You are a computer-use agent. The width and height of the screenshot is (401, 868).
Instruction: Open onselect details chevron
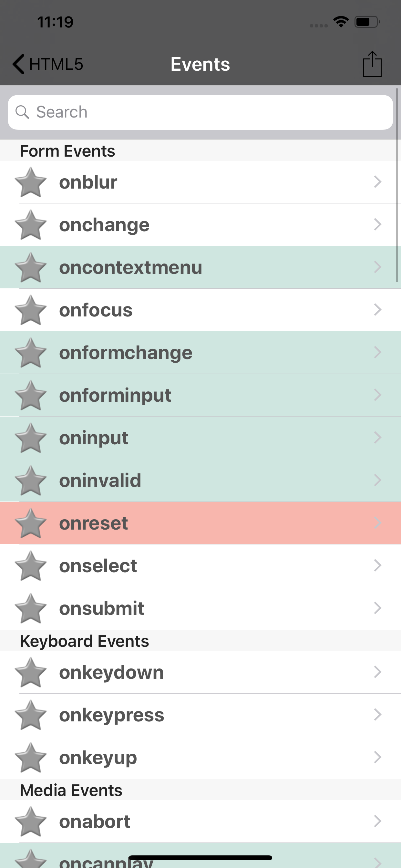377,565
